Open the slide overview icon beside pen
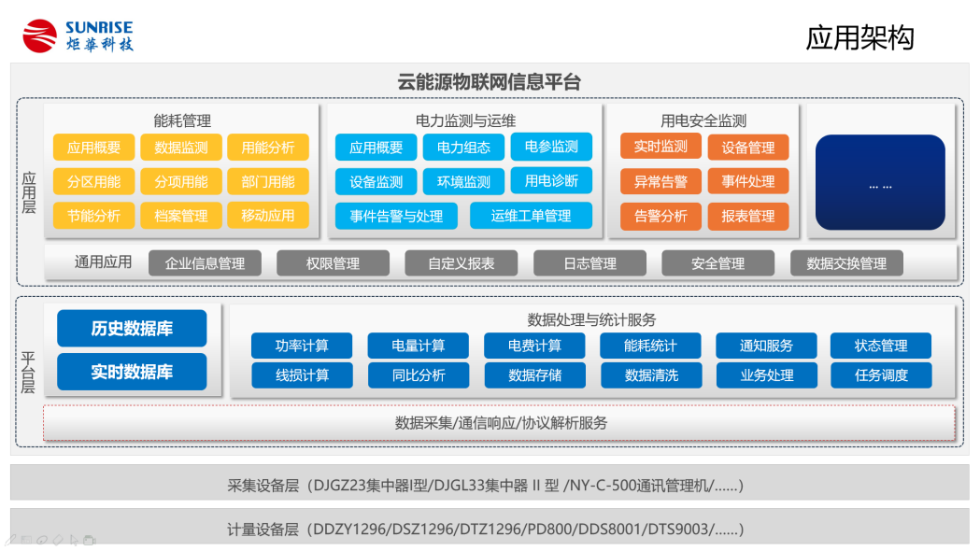The width and height of the screenshot is (980, 551). coord(26,540)
